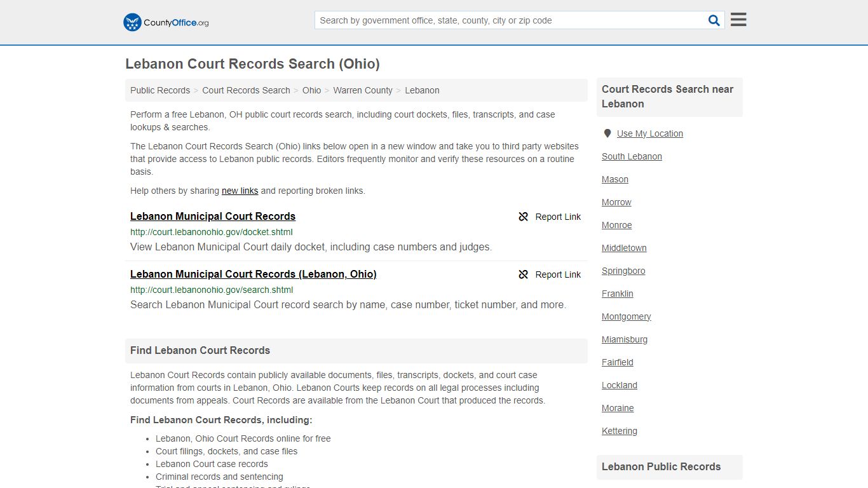Open Lebanon Municipal Court Records (Lebanon, Ohio) link
Screen dimensions: 868x488
tap(254, 274)
